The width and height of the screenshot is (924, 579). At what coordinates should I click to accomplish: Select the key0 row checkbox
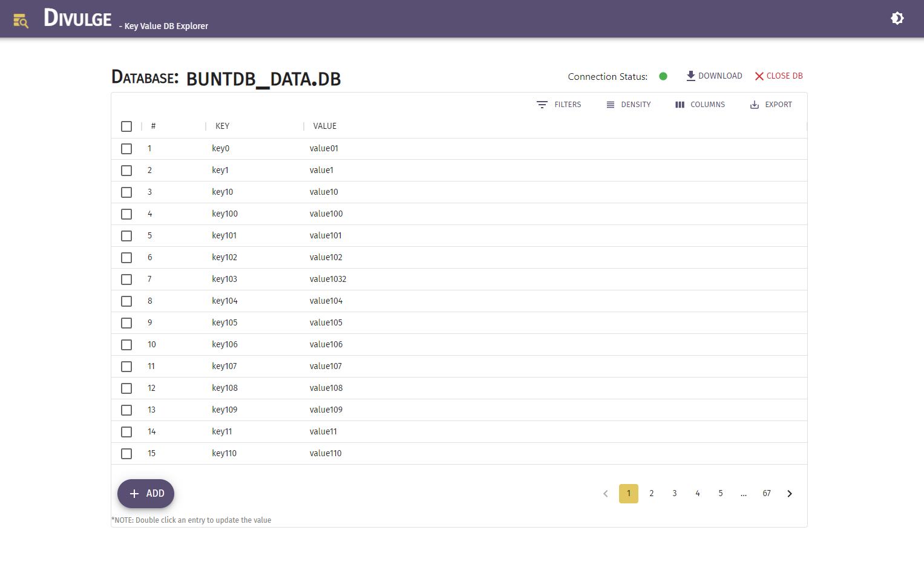pos(126,149)
